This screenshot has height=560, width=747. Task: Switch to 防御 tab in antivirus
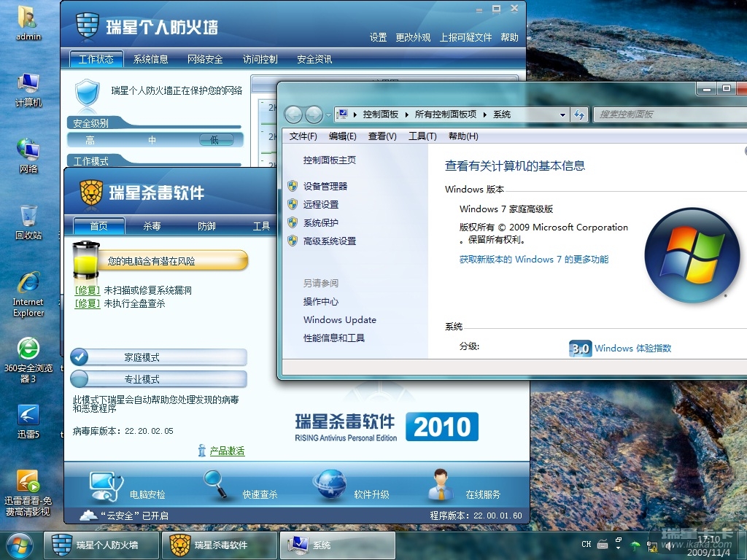[206, 226]
